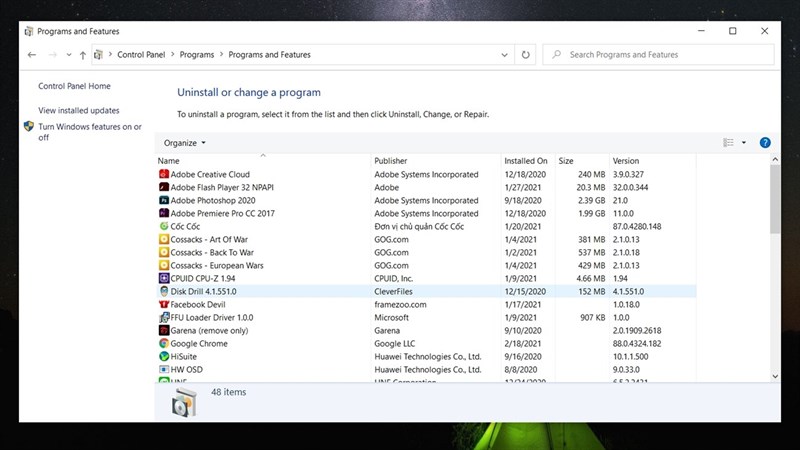The image size is (800, 450).
Task: Open Turn Windows features on or off
Action: click(x=90, y=132)
